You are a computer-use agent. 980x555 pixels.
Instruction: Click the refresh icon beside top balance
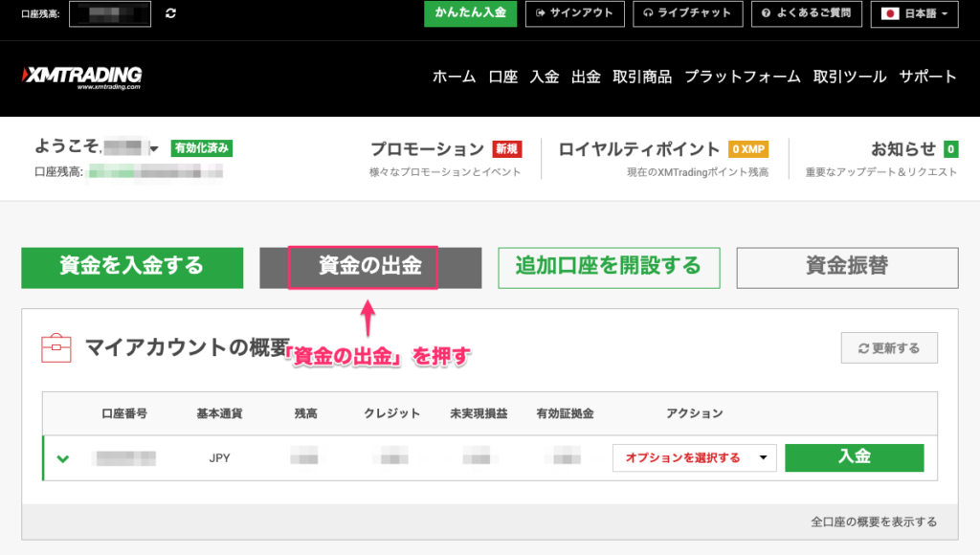tap(171, 14)
